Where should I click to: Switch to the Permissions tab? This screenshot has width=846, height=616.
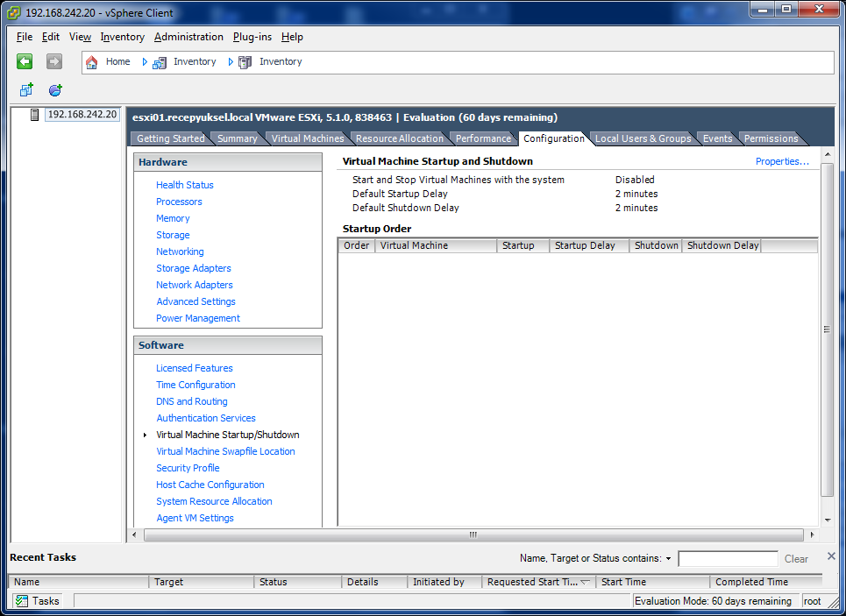[771, 138]
